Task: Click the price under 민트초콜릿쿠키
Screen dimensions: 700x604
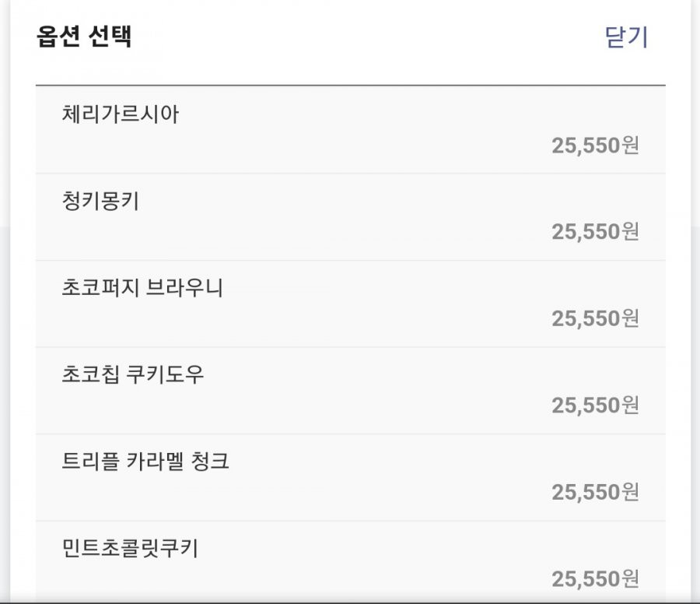Action: 595,578
